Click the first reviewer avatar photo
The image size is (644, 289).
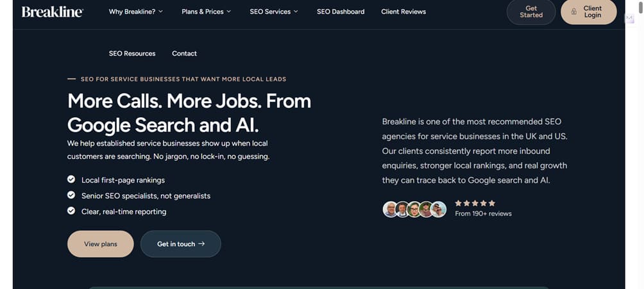[390, 209]
